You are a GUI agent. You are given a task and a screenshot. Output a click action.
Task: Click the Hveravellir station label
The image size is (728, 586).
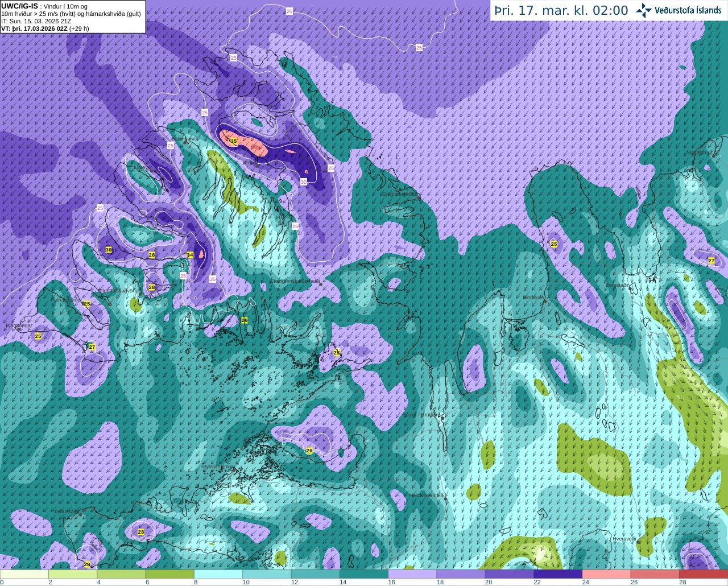point(624,538)
